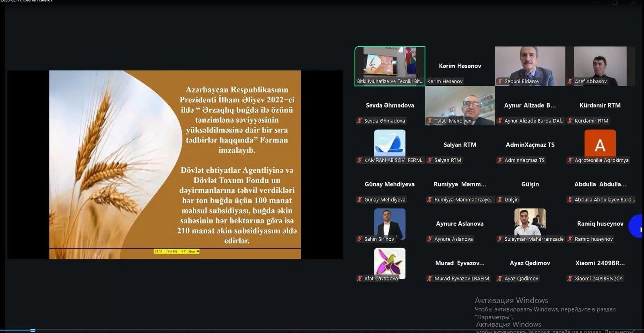
Task: Click Sahin Sirinov's profile picture
Action: (x=390, y=222)
